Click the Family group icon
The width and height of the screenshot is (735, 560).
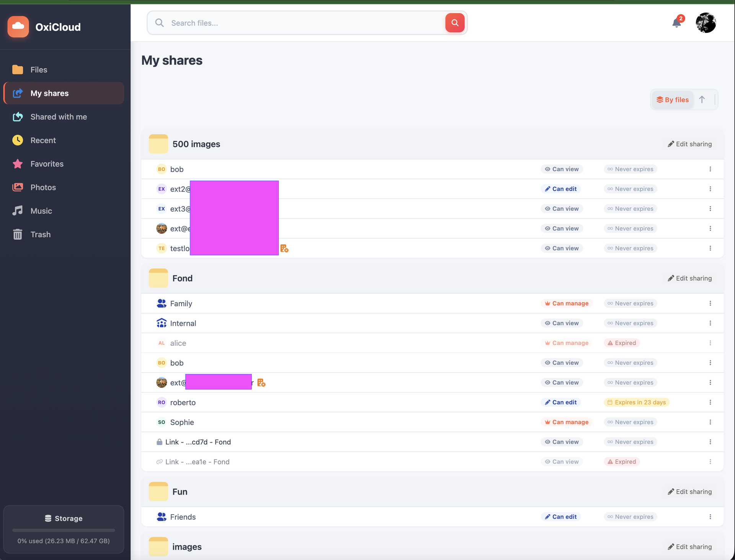coord(162,303)
